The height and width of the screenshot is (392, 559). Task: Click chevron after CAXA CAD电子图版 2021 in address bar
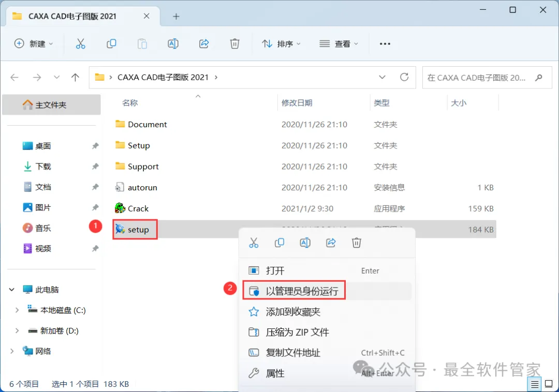click(216, 77)
